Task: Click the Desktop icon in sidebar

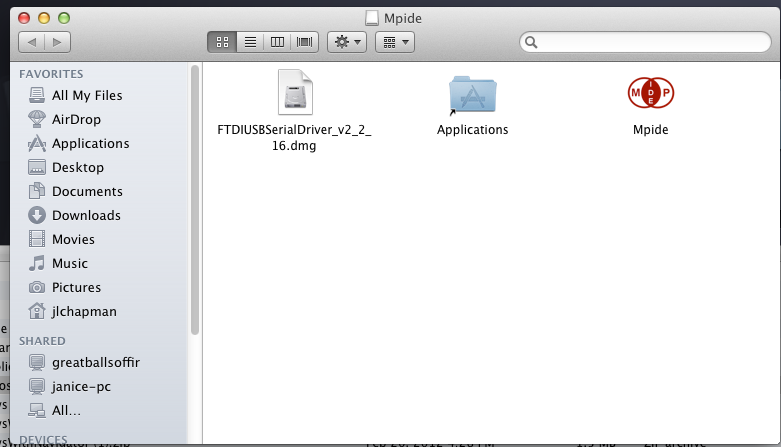Action: click(36, 167)
